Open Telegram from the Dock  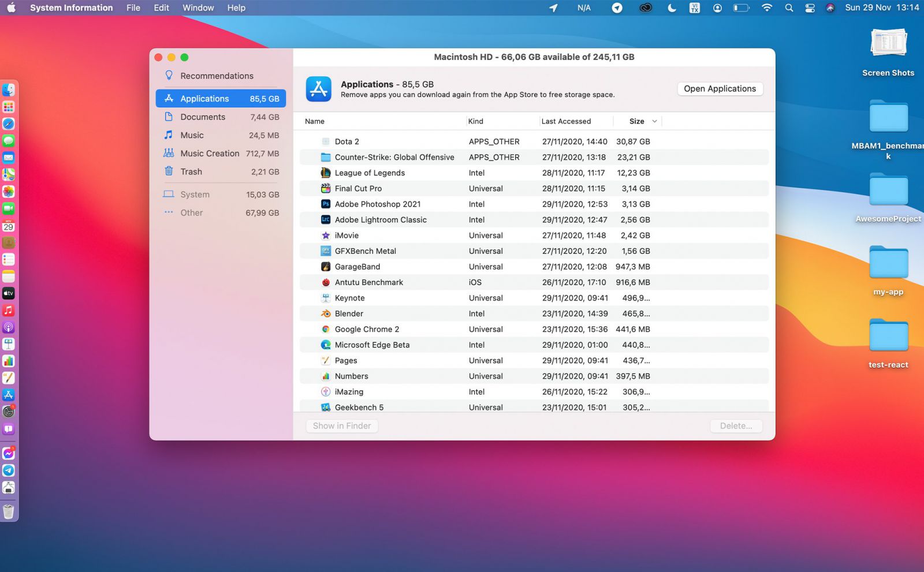(9, 470)
